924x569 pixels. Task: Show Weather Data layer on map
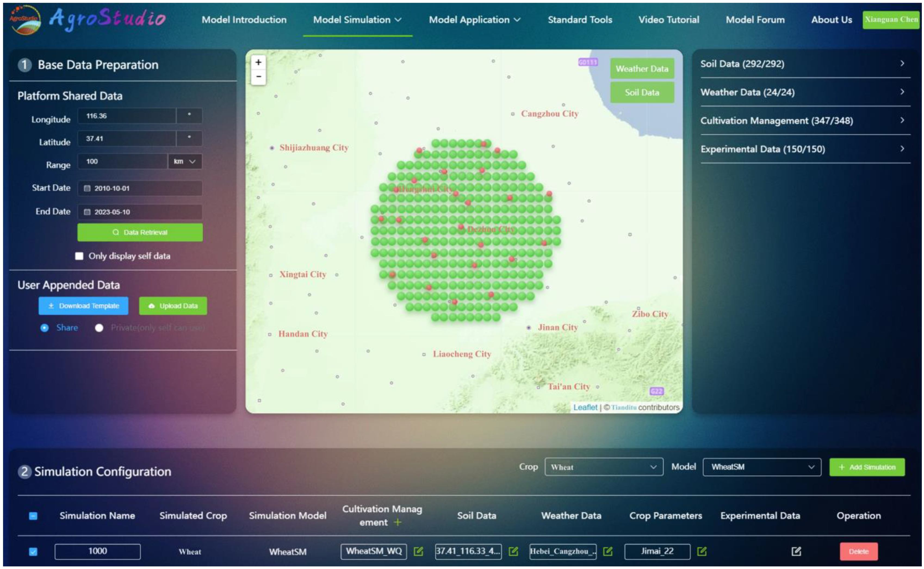tap(642, 68)
